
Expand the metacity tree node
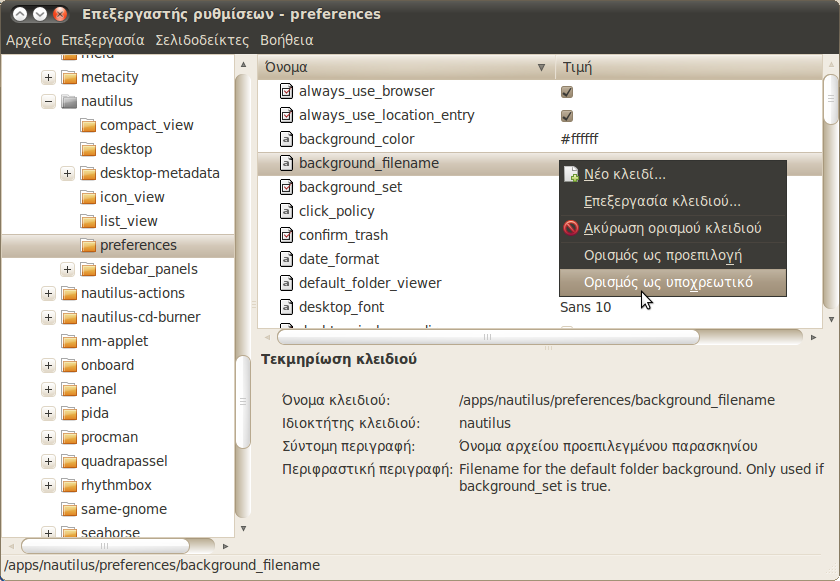pyautogui.click(x=48, y=78)
